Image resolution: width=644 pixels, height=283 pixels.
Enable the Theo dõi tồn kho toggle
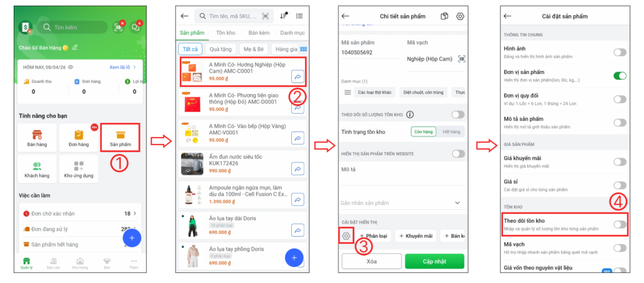tap(619, 224)
